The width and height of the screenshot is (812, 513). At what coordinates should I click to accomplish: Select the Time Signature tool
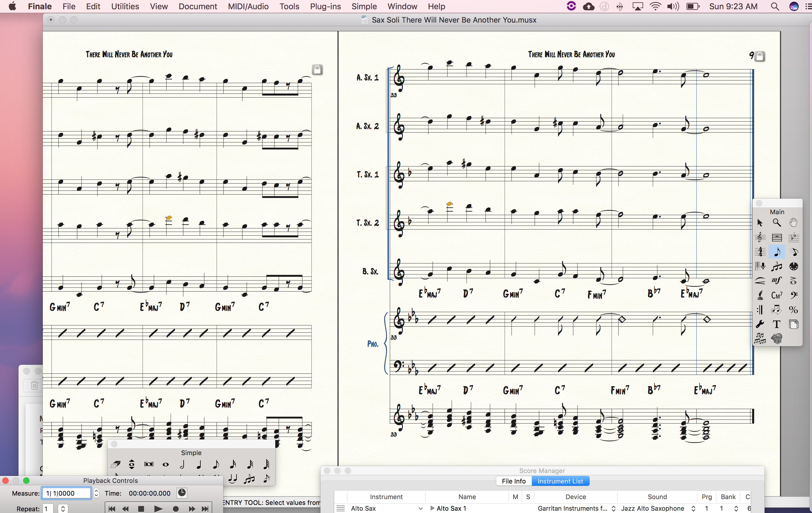[x=760, y=252]
